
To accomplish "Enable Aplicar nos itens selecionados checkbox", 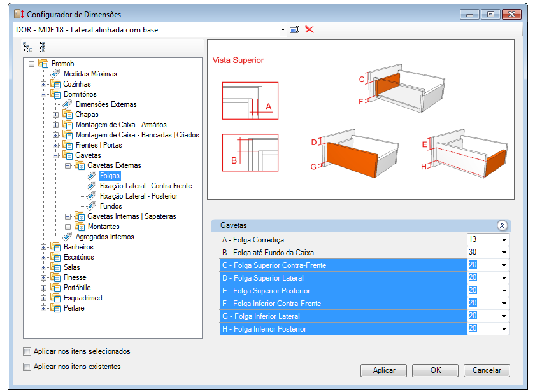I will coord(27,351).
